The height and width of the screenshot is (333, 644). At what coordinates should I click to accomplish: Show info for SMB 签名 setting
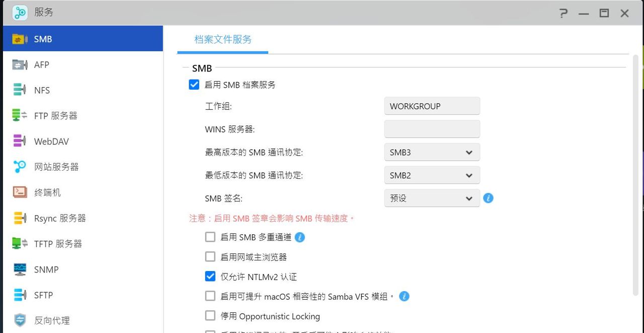(488, 198)
